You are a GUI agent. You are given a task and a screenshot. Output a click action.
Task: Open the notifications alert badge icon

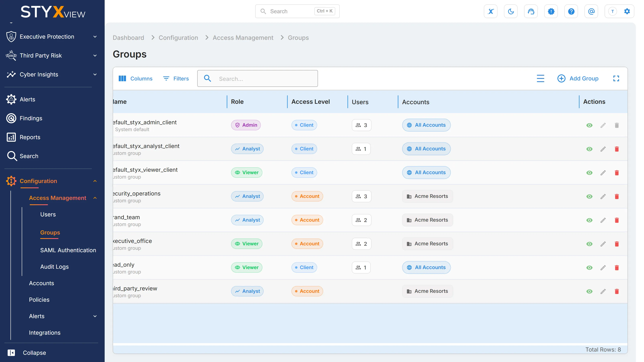click(551, 11)
